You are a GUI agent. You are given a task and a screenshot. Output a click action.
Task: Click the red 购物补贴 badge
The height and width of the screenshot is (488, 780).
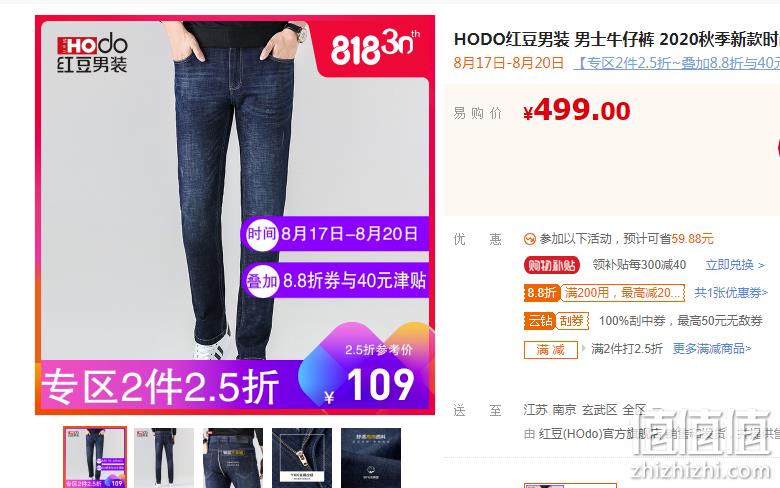552,265
